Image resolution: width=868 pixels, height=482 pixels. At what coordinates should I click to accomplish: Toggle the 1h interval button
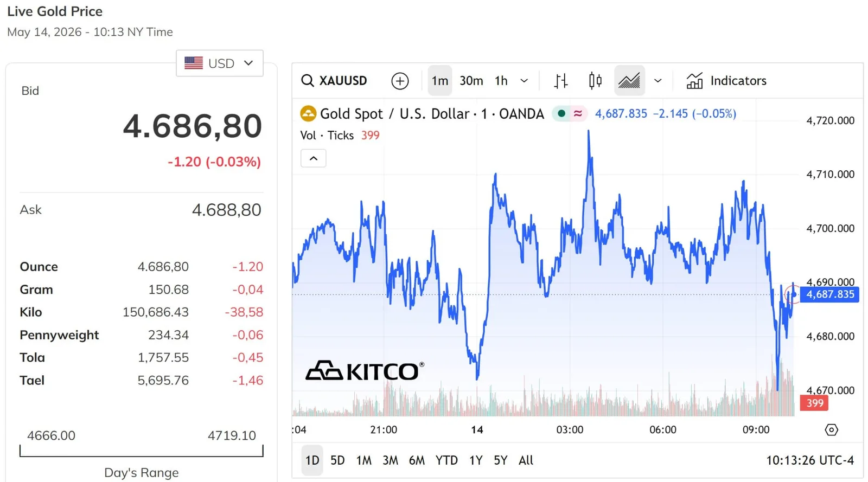[501, 81]
